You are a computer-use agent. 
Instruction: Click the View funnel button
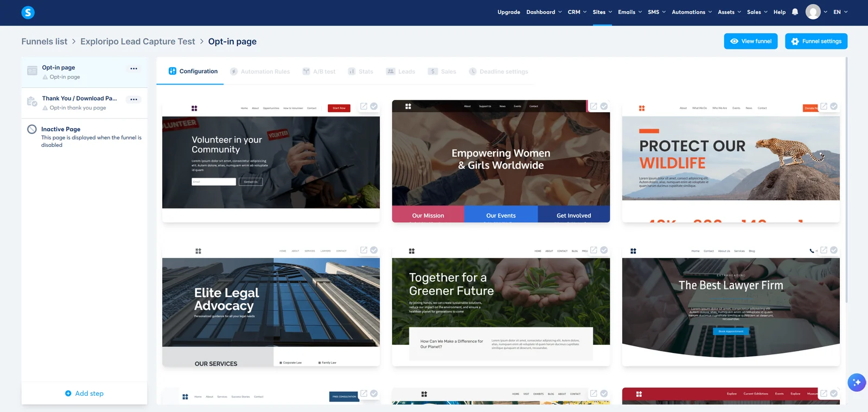point(751,41)
